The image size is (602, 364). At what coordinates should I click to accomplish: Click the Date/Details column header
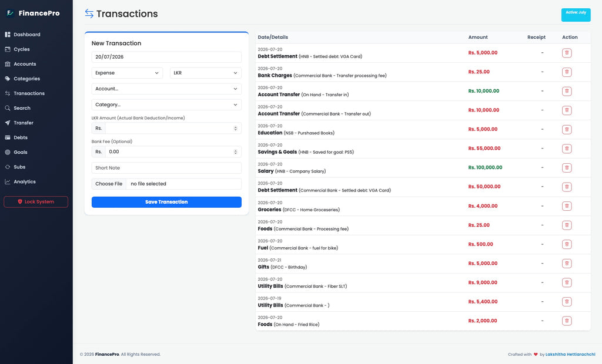[273, 37]
